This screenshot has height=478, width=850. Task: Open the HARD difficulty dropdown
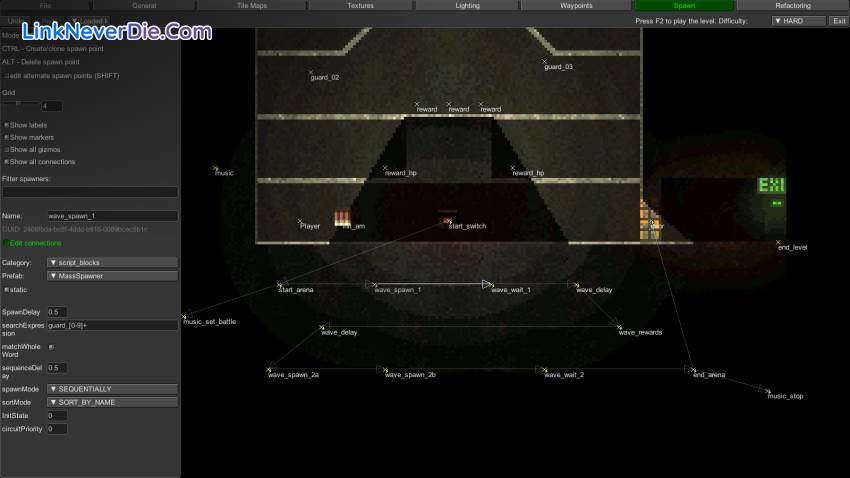(799, 21)
